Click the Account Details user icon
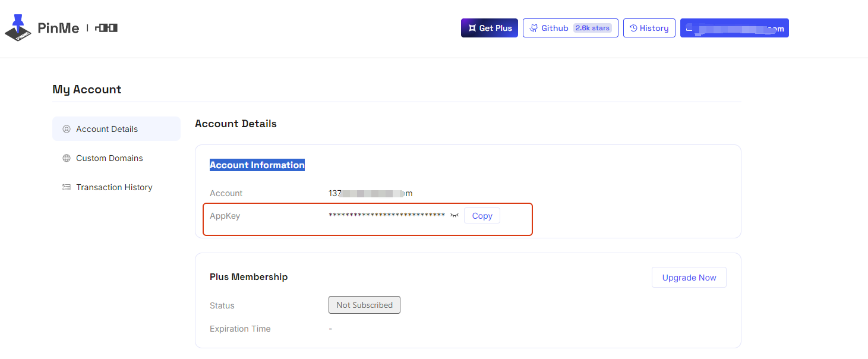Screen dimensions: 868x359 point(67,129)
